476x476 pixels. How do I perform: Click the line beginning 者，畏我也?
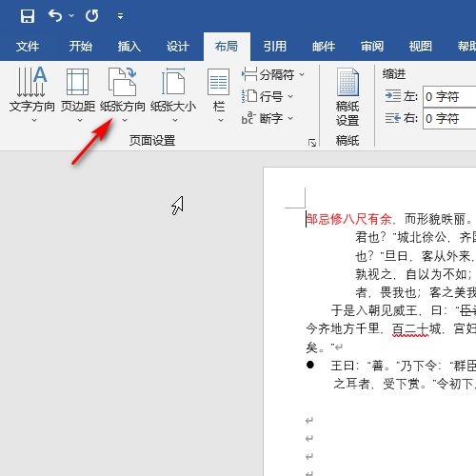(x=416, y=292)
